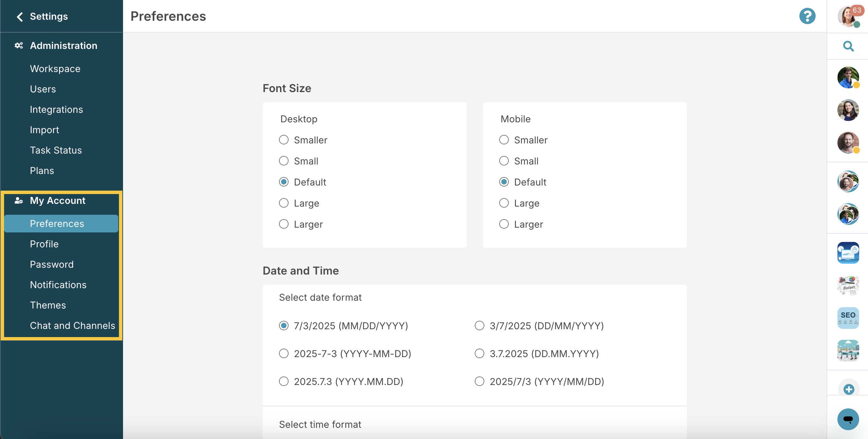Viewport: 868px width, 439px height.
Task: Open the second group chat avatar
Action: 848,214
